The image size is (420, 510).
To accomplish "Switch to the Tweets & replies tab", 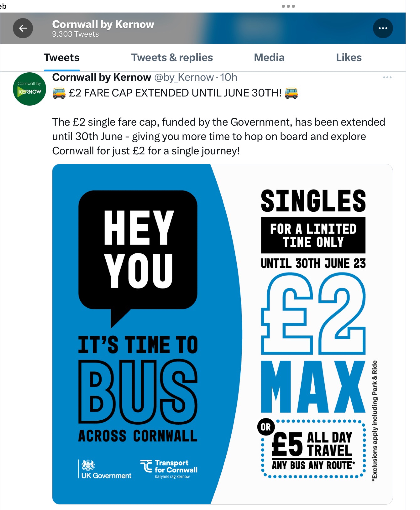I will (x=172, y=58).
